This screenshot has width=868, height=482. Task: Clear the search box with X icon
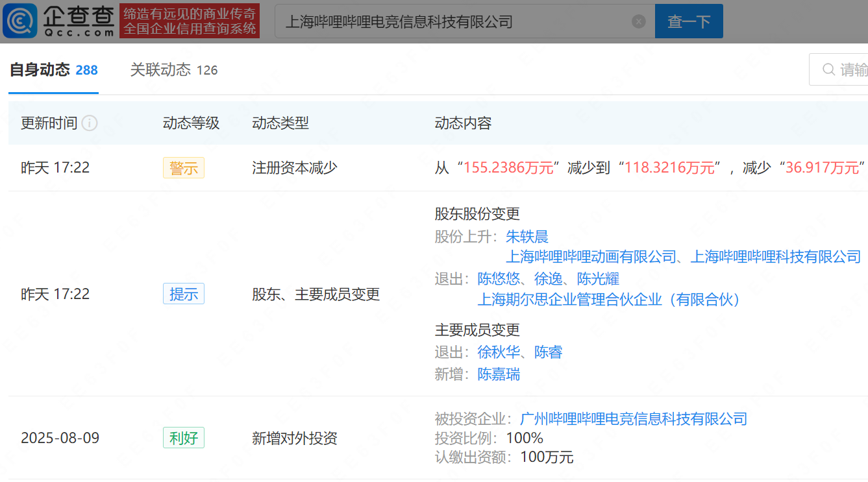[639, 21]
